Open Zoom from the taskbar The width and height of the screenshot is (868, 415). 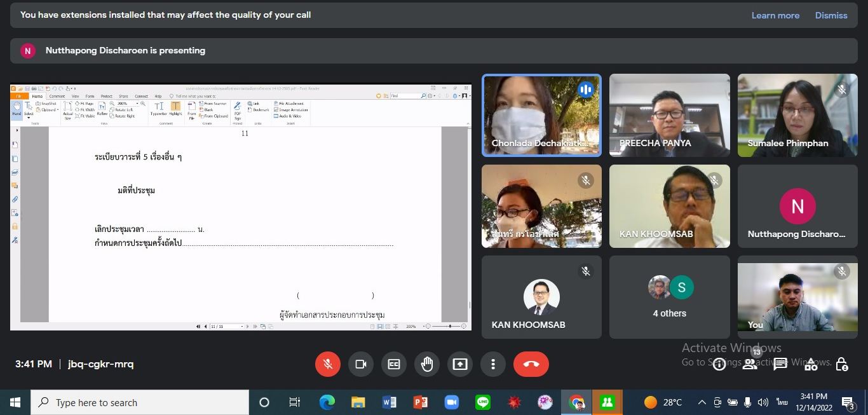coord(451,402)
